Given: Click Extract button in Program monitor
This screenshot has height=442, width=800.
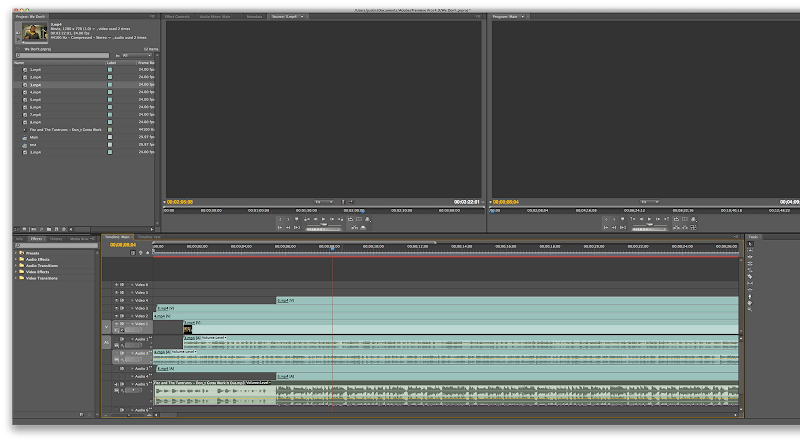Looking at the screenshot, I should point(685,228).
